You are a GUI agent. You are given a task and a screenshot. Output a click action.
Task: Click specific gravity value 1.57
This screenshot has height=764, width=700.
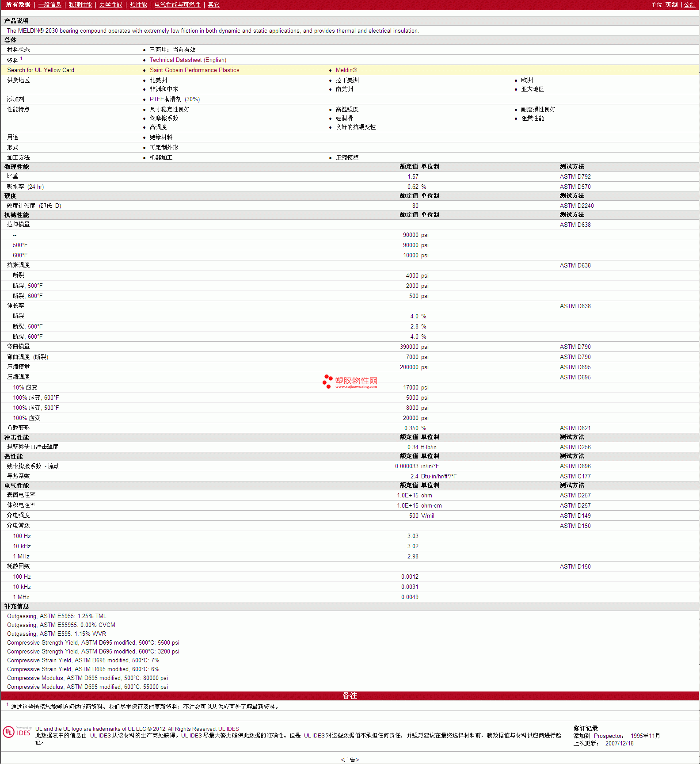(413, 176)
